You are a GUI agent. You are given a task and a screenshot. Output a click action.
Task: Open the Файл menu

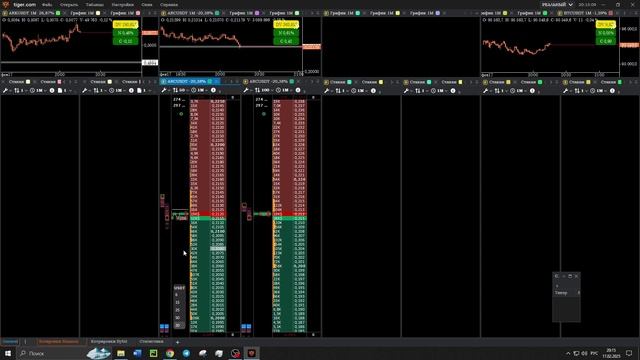[x=47, y=4]
